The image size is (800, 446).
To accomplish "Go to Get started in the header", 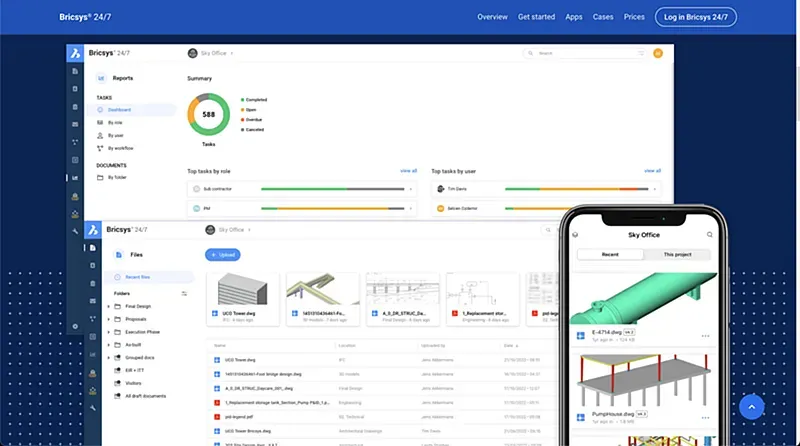I will tap(536, 17).
